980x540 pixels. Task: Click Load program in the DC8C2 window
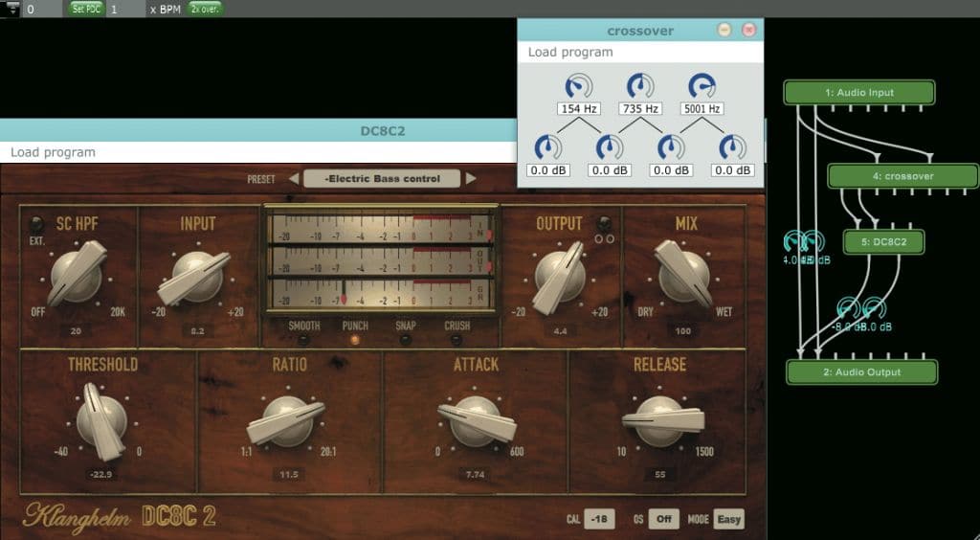[54, 152]
